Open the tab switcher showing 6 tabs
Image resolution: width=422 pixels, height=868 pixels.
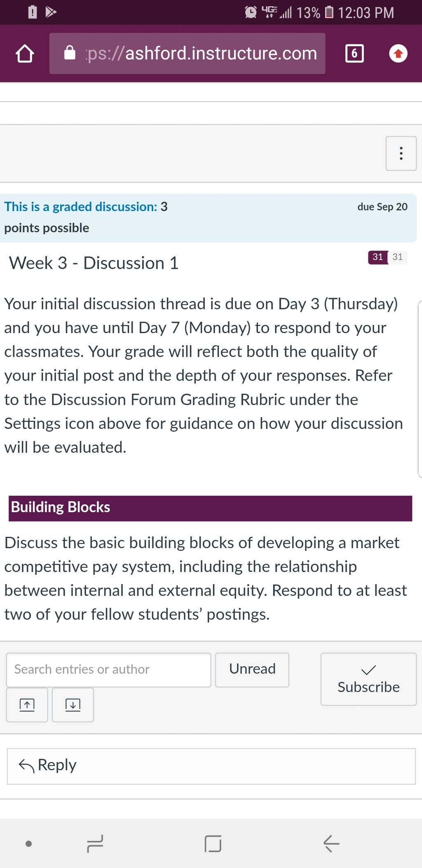point(354,54)
